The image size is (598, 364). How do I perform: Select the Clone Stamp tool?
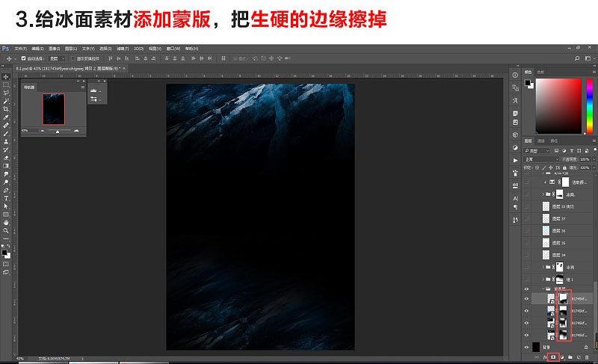(6, 141)
